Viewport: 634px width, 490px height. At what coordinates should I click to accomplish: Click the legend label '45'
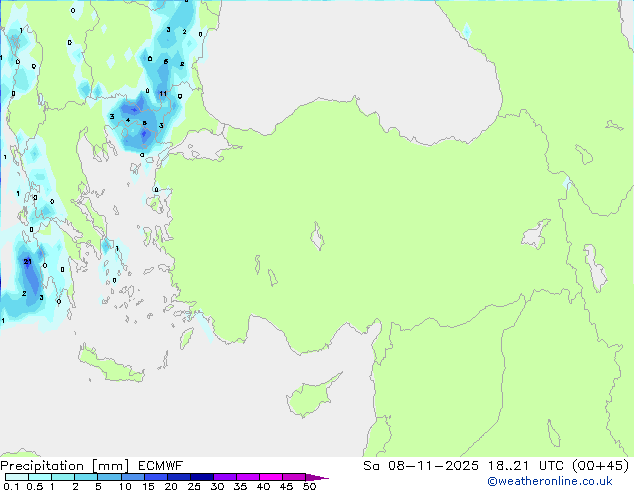click(286, 486)
